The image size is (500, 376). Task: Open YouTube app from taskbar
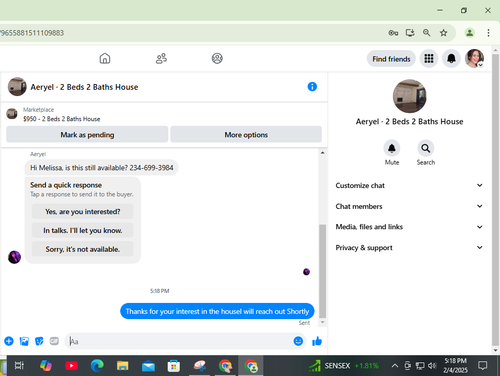[71, 366]
